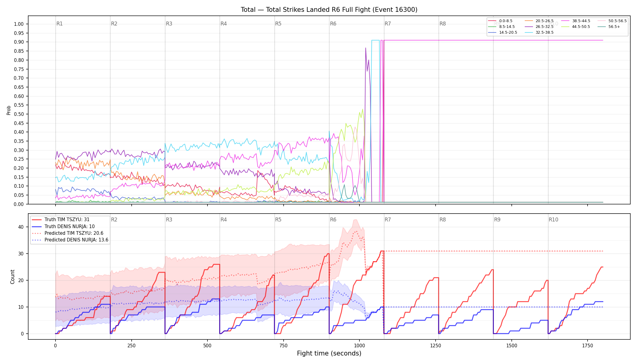Click the 'Fight time (seconds)' axis label
Screen dimensions: 637x364
329,353
